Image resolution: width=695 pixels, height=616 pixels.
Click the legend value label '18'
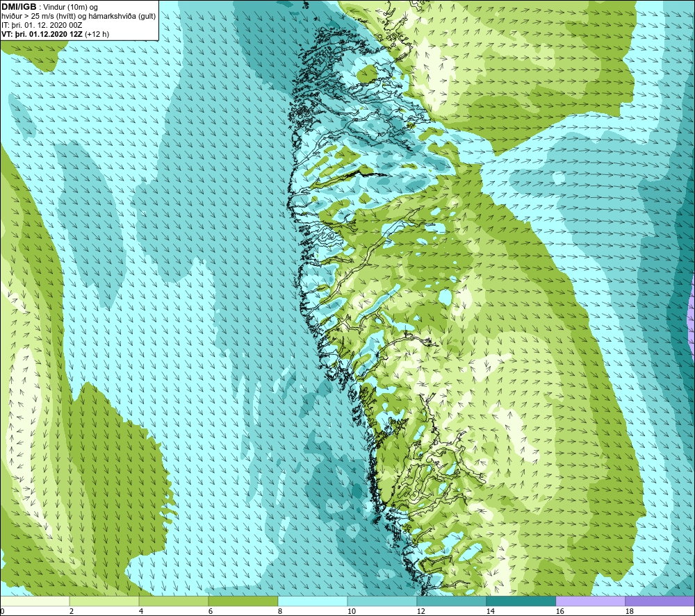tap(629, 611)
